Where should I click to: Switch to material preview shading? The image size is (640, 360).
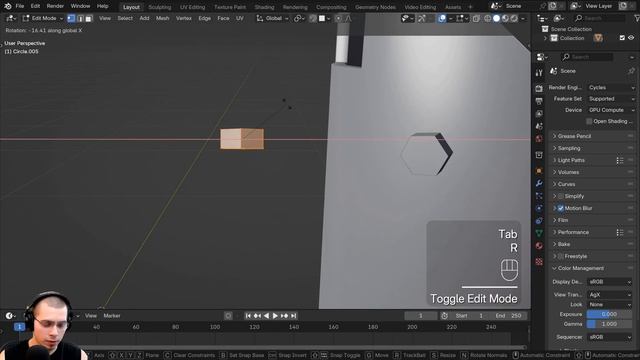coord(505,18)
